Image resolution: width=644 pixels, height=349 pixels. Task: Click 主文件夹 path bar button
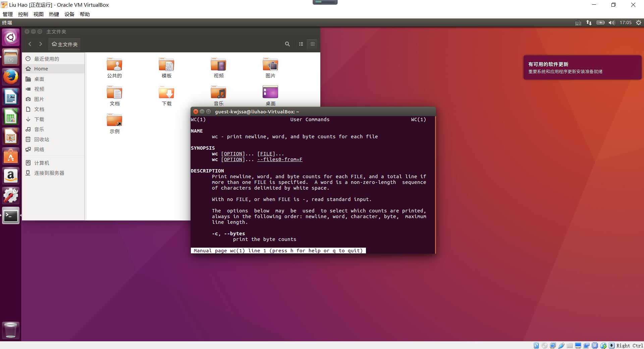click(65, 44)
